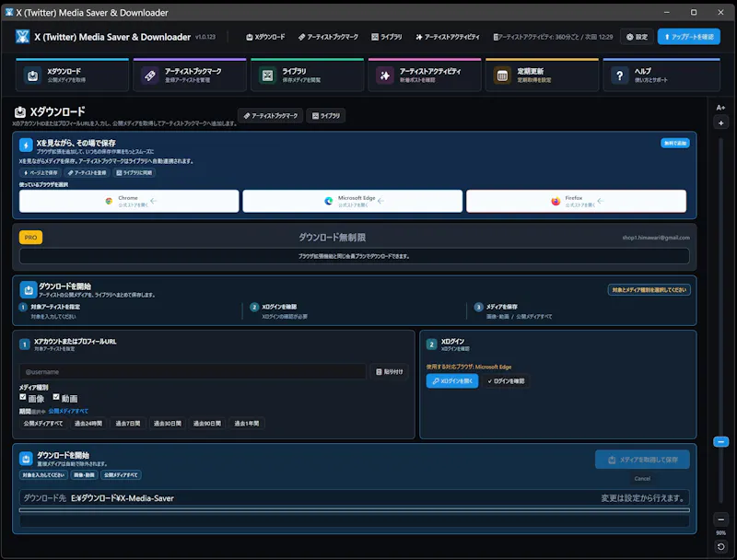Click the 対象とメディア種別を選択してください status badge
This screenshot has width=737, height=560.
coord(649,290)
